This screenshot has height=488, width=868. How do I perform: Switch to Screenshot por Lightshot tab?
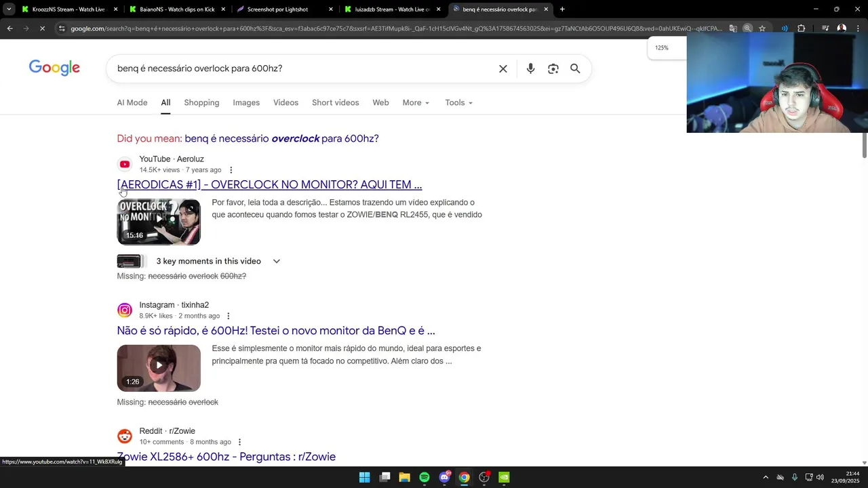click(x=285, y=9)
